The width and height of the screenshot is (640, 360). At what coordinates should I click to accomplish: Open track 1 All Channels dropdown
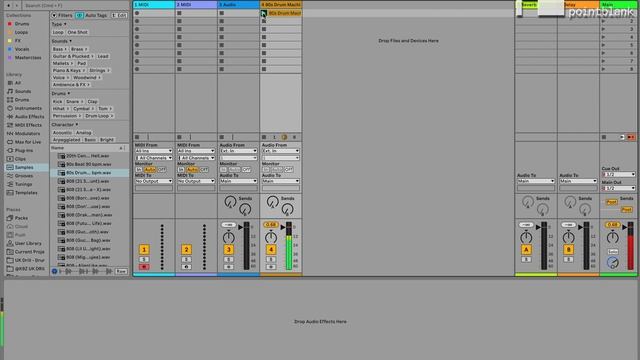pyautogui.click(x=154, y=158)
